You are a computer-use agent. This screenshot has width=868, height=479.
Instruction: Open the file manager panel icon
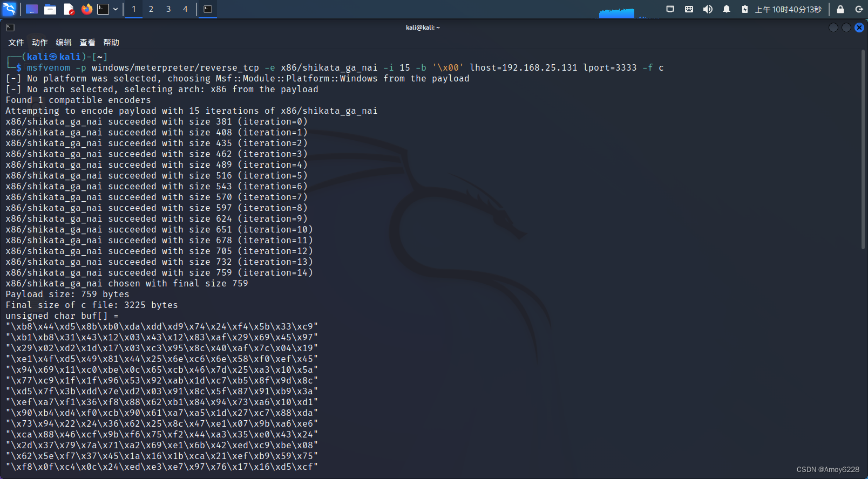[50, 9]
